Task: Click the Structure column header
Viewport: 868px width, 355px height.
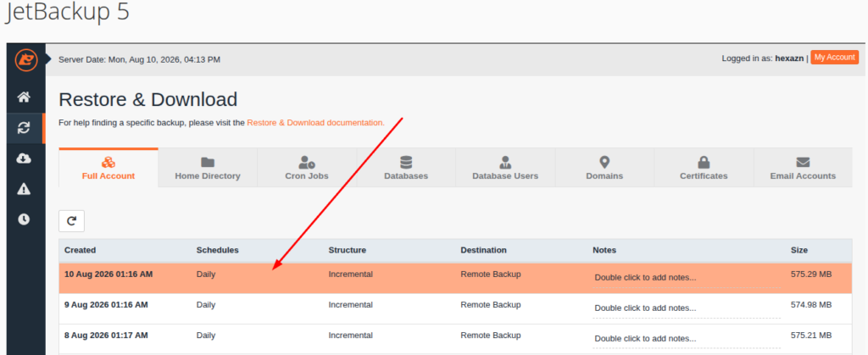Action: (347, 250)
